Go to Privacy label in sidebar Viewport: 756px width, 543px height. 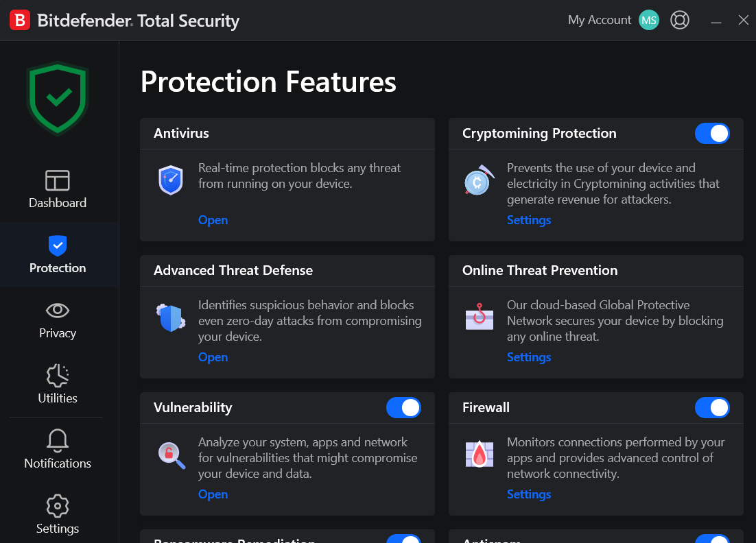point(58,333)
